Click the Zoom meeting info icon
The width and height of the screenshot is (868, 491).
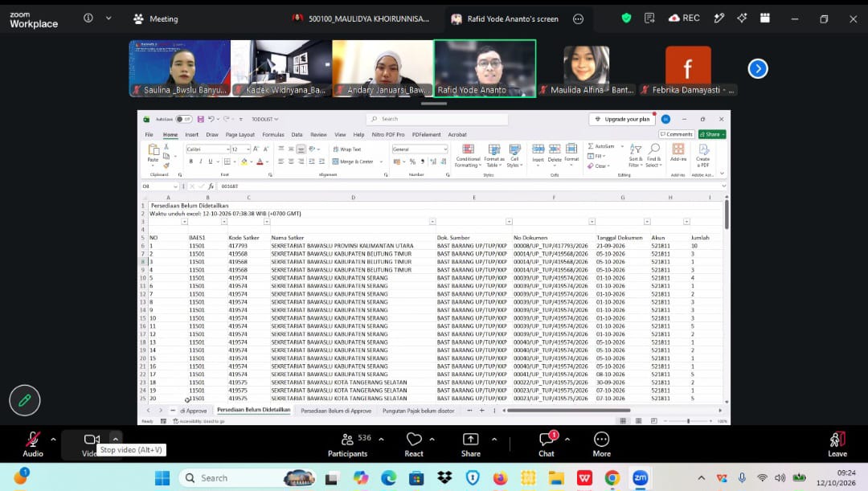click(x=88, y=18)
